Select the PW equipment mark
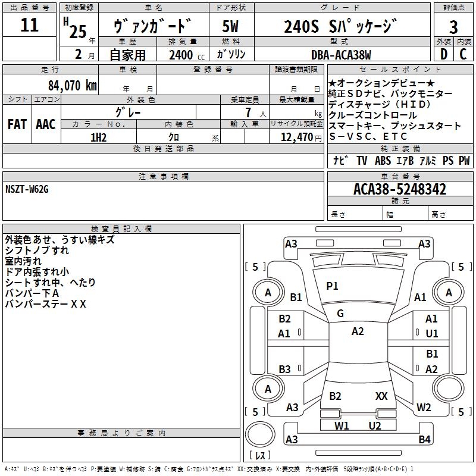476x476 pixels. pyautogui.click(x=464, y=160)
